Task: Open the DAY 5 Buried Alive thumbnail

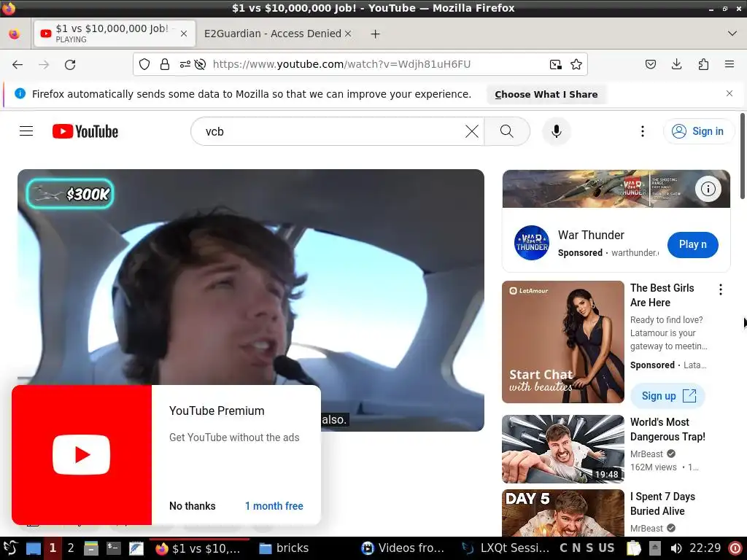Action: click(x=563, y=513)
